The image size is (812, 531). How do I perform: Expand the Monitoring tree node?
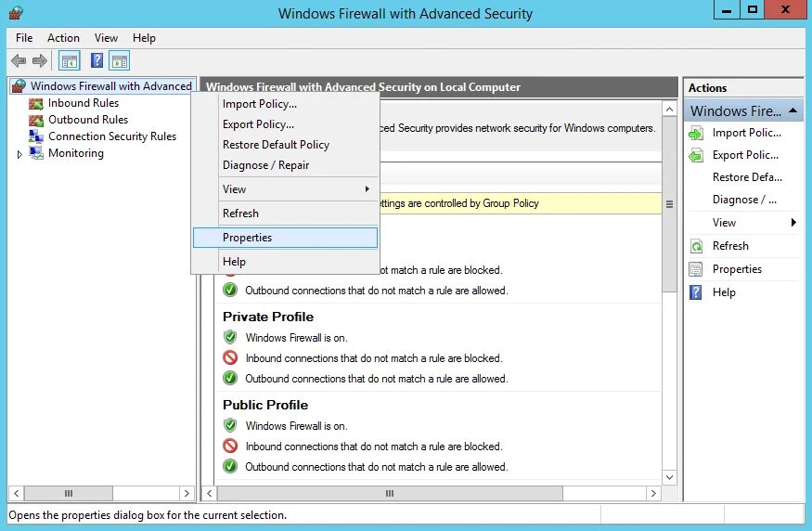pyautogui.click(x=19, y=154)
